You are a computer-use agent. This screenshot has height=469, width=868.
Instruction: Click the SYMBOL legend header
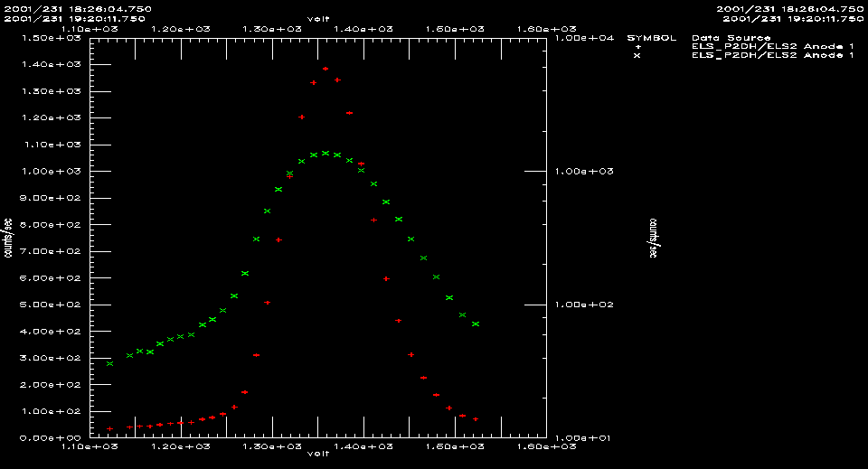click(652, 38)
